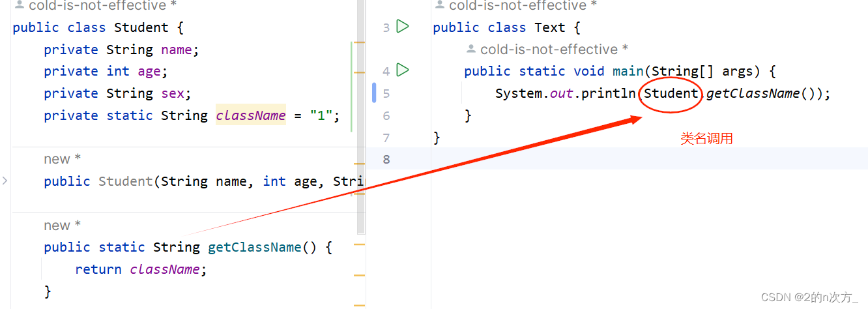Click 'main' method name
Viewport: 868px width, 309px height.
tap(628, 72)
